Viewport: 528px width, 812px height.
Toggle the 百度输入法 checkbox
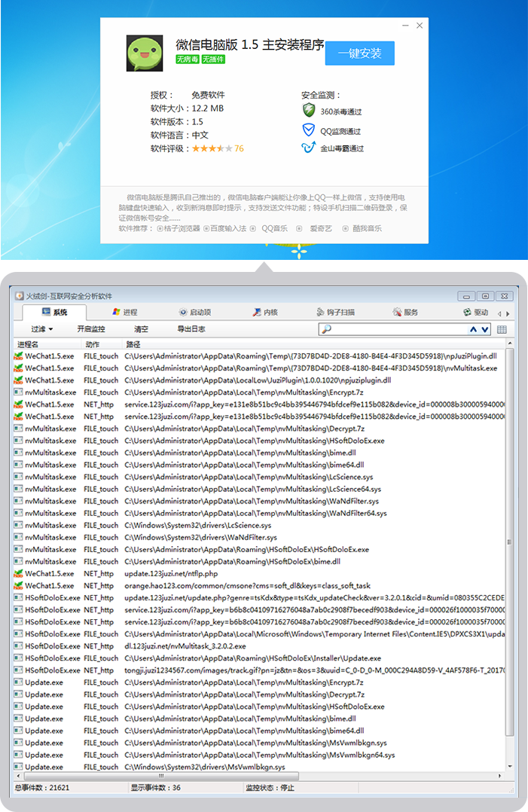click(x=206, y=228)
